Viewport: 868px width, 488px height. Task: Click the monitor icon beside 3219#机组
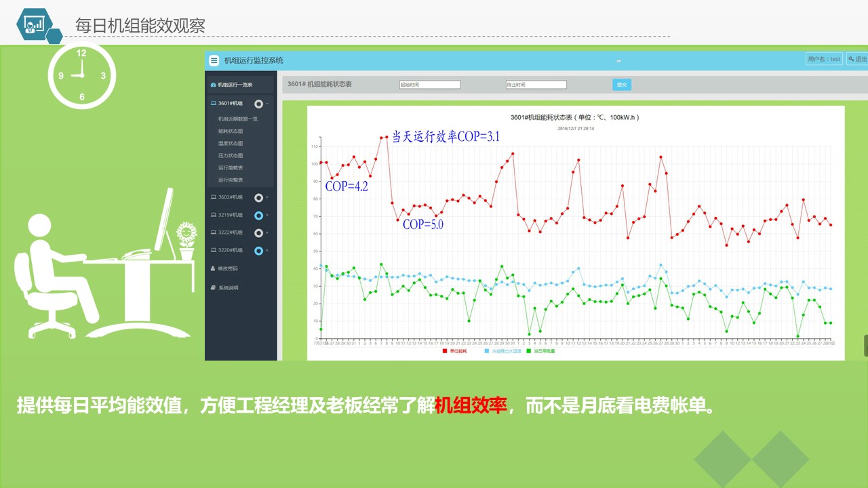click(214, 215)
